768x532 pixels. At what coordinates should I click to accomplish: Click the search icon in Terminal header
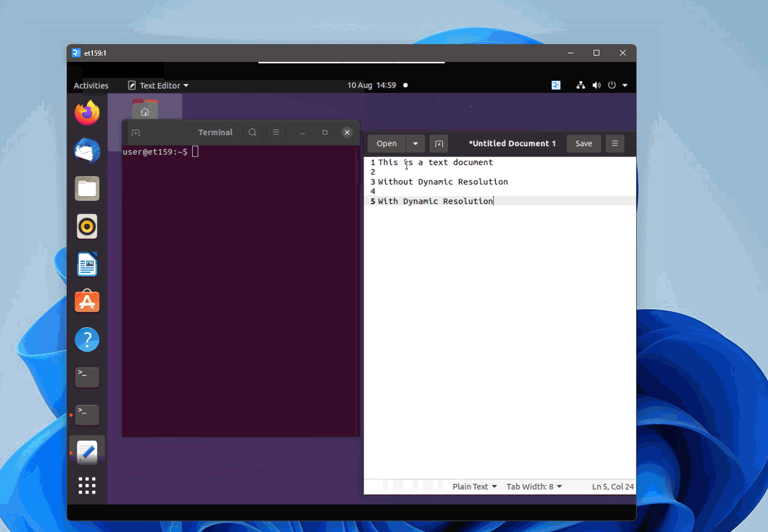252,132
